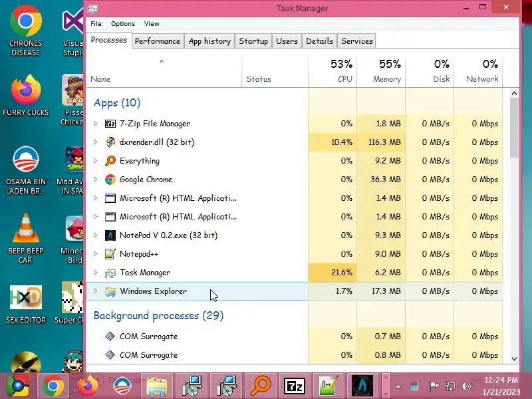Click the first COM Surrogate diamond icon
The height and width of the screenshot is (399, 532).
(x=110, y=336)
